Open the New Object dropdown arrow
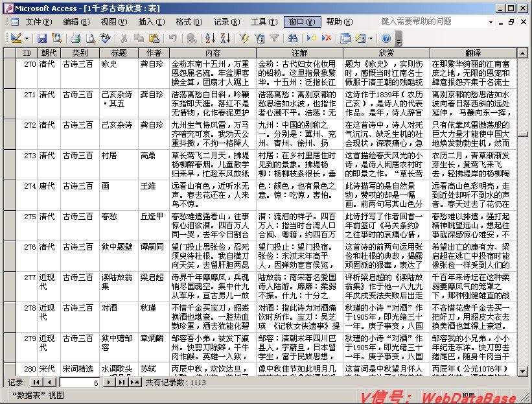This screenshot has width=532, height=404. [371, 39]
